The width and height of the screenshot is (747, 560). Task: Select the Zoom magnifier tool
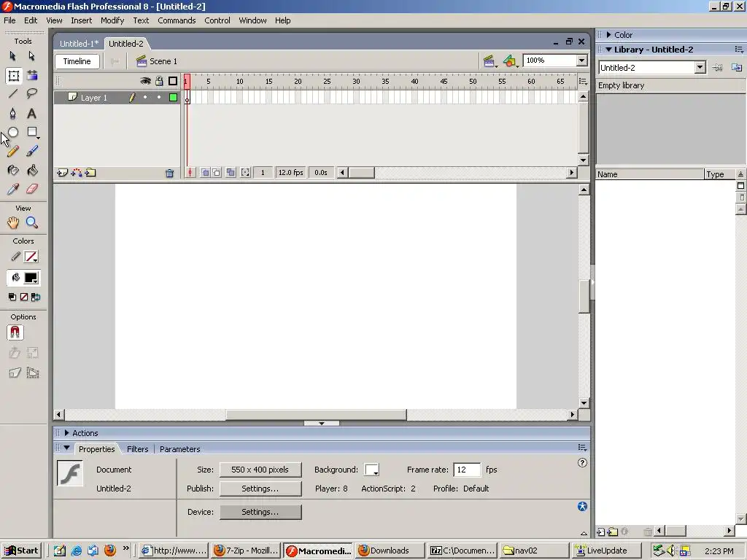tap(32, 222)
